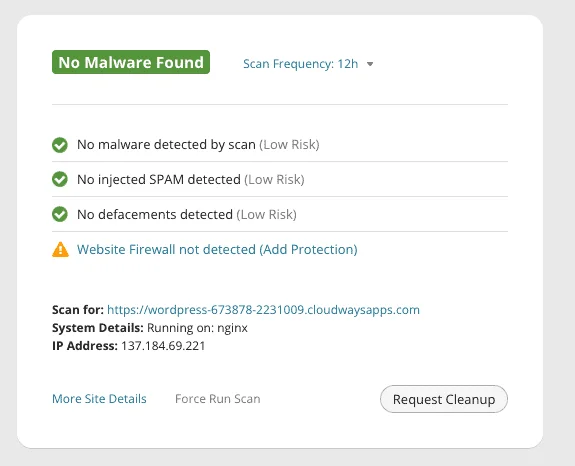
Task: Click the No Malware Found badge
Action: (131, 62)
